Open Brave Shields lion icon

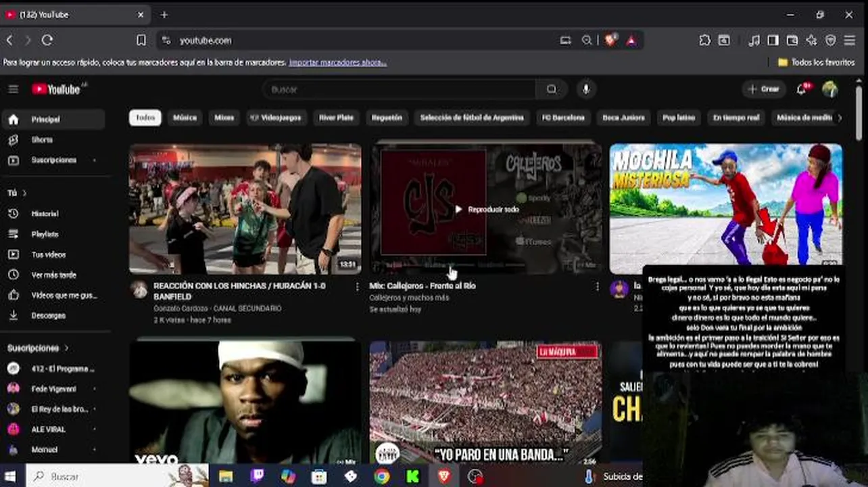click(610, 41)
